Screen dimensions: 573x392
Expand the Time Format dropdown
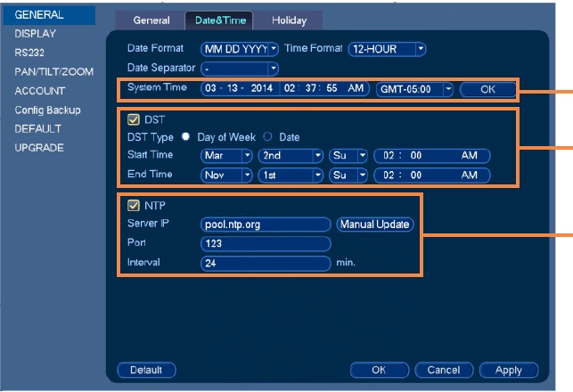[x=388, y=48]
